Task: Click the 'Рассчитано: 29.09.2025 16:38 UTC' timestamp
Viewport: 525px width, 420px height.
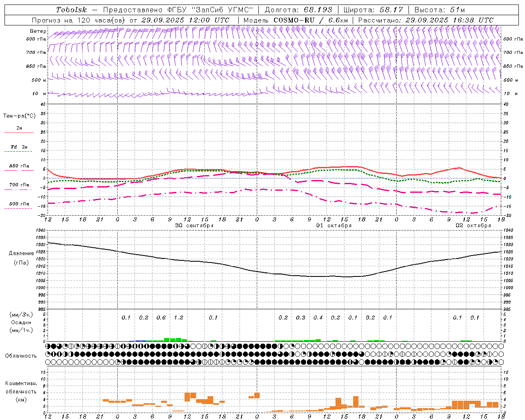Action: pyautogui.click(x=425, y=20)
